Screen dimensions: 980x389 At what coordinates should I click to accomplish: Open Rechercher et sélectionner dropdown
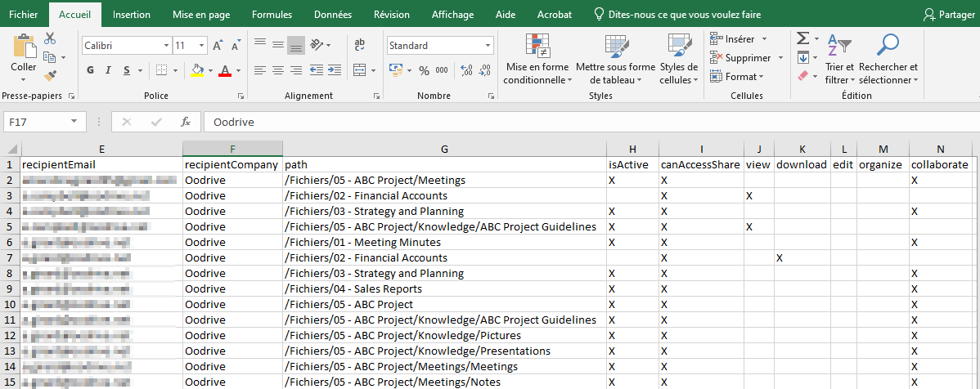pos(888,60)
